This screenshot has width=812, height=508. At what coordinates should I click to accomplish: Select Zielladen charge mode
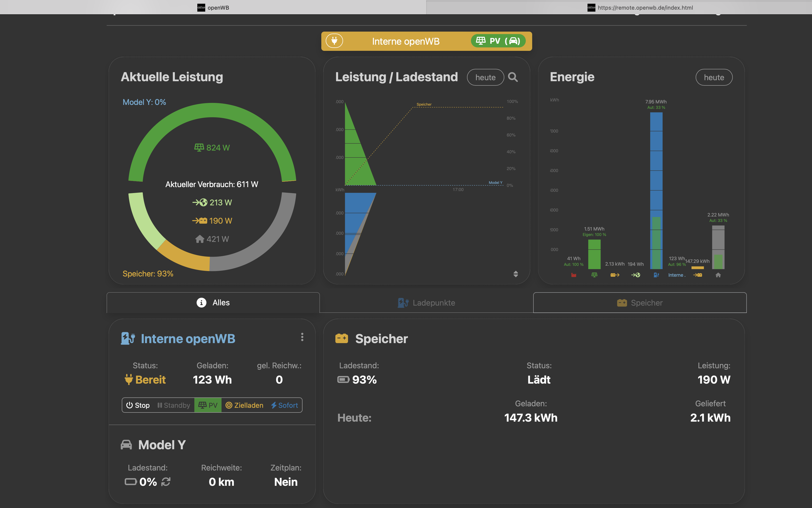(x=244, y=405)
